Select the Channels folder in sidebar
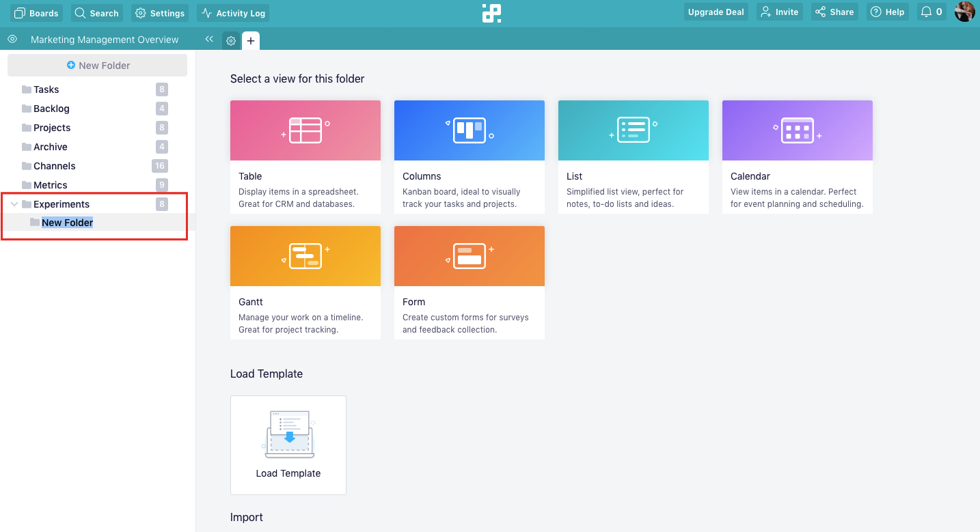Viewport: 980px width, 532px height. pyautogui.click(x=55, y=166)
